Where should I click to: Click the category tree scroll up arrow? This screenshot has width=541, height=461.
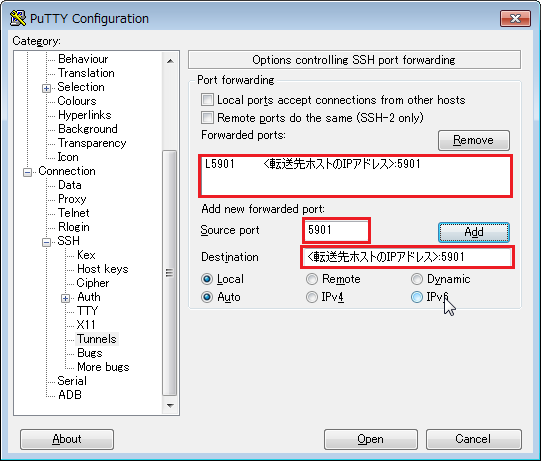coord(170,61)
